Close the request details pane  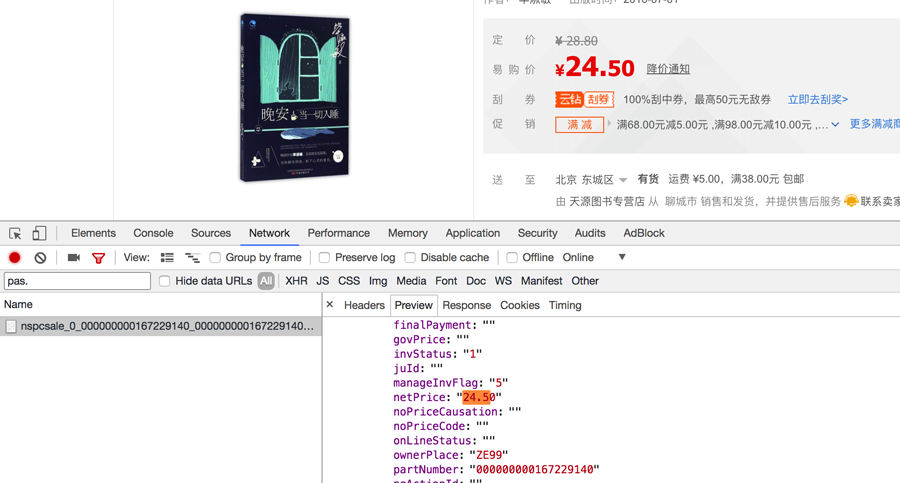(329, 304)
